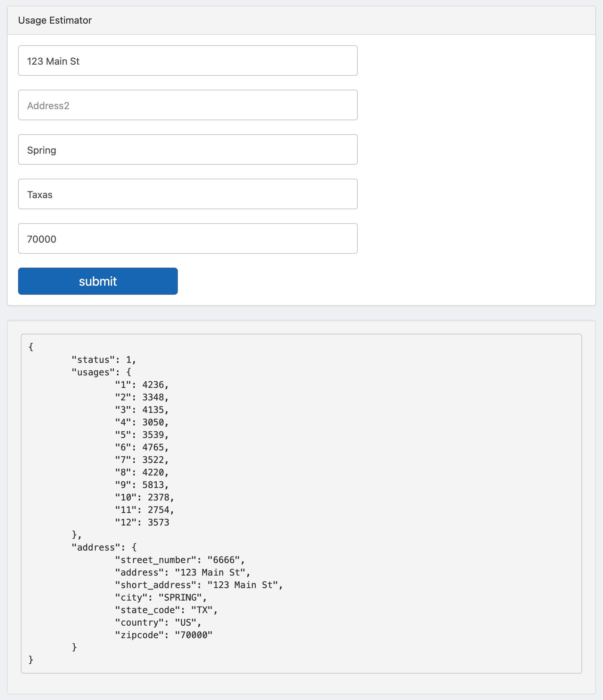Click the street address field containing 123 Main St
Viewport: 603px width, 700px height.
pos(188,61)
